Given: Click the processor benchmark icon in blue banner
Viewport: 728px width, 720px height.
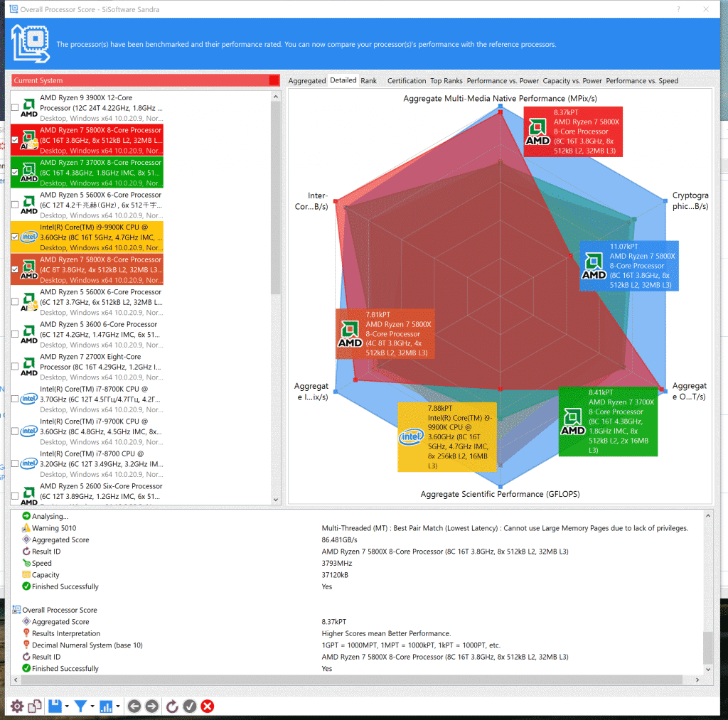Looking at the screenshot, I should coord(31,43).
